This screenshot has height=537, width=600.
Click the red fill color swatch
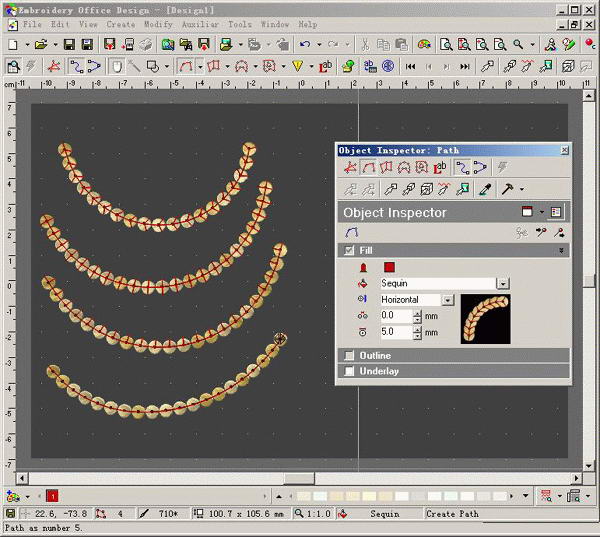390,267
